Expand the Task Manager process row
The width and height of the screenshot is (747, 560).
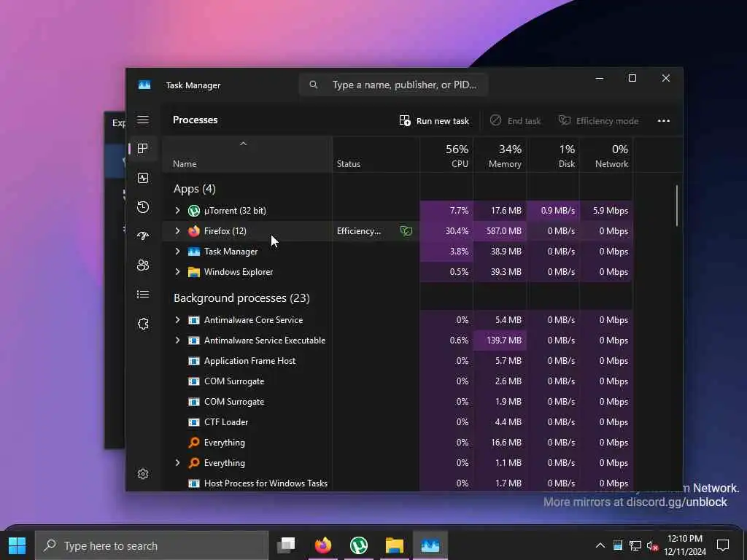click(x=178, y=252)
